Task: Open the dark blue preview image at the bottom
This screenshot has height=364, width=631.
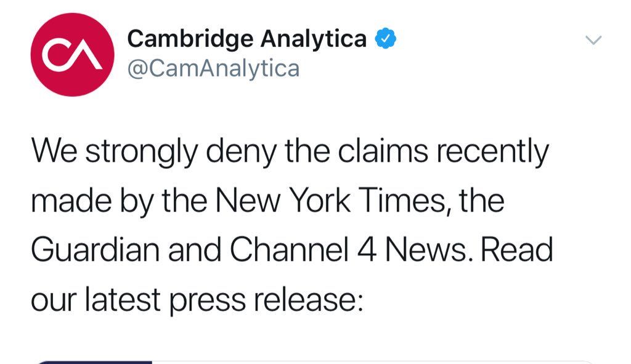Action: tap(92, 362)
